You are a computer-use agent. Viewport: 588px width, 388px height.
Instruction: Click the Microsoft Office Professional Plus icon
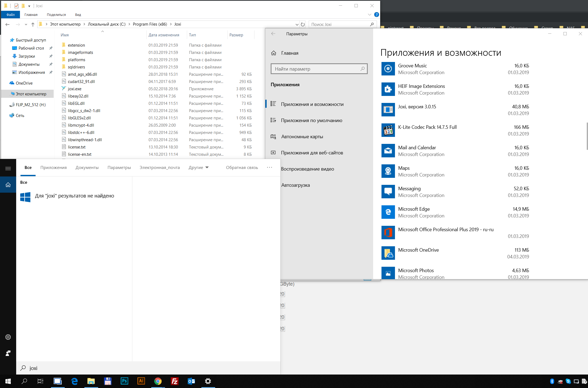click(388, 233)
